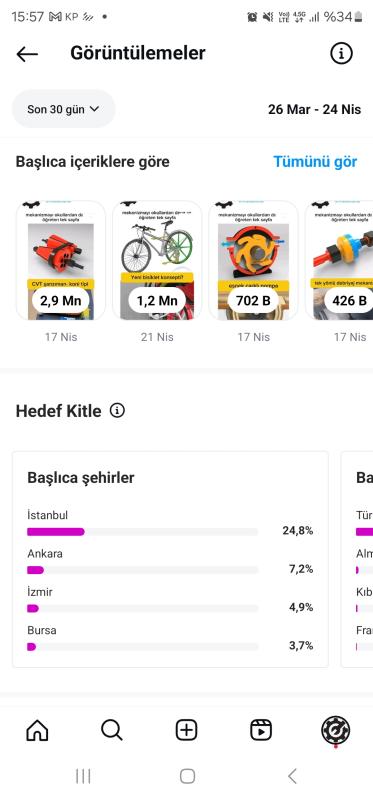Tap Android home navigation button
373x800 pixels.
click(x=187, y=776)
